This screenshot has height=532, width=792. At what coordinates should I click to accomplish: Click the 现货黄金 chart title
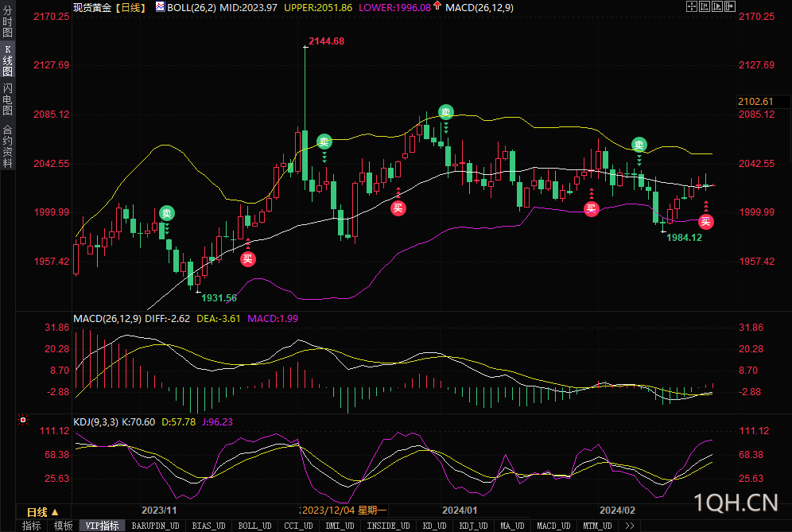click(92, 8)
